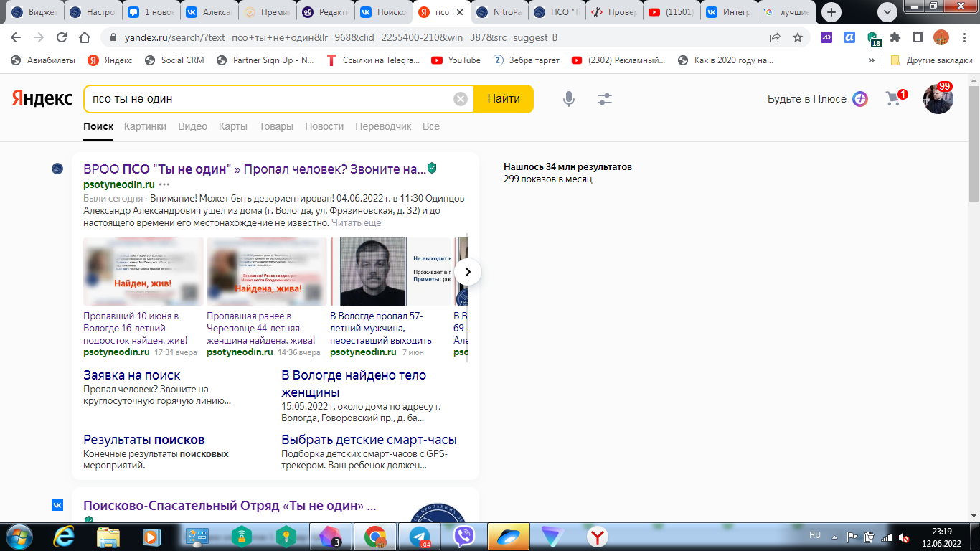Screen dimensions: 980x551
Task: Open the ВРОО ПСО "Ты не один" result title
Action: coord(255,169)
